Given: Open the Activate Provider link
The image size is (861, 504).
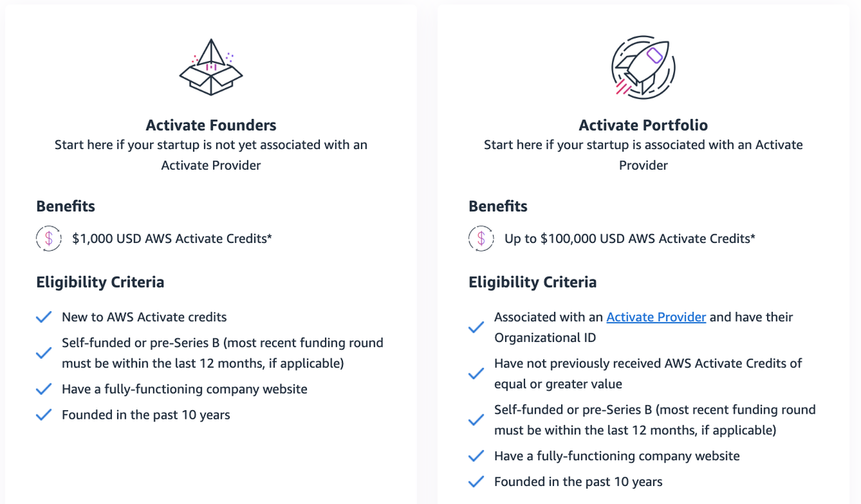Looking at the screenshot, I should coord(656,317).
